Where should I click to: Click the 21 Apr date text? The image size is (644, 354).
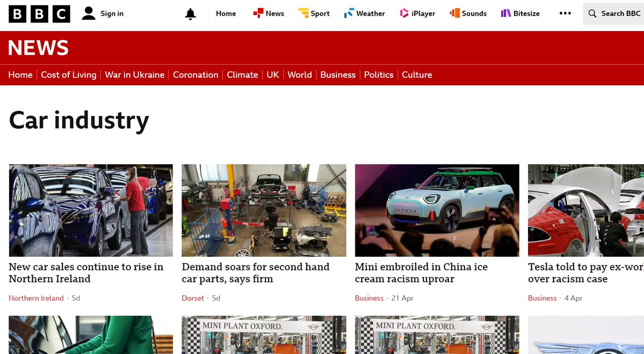[402, 298]
